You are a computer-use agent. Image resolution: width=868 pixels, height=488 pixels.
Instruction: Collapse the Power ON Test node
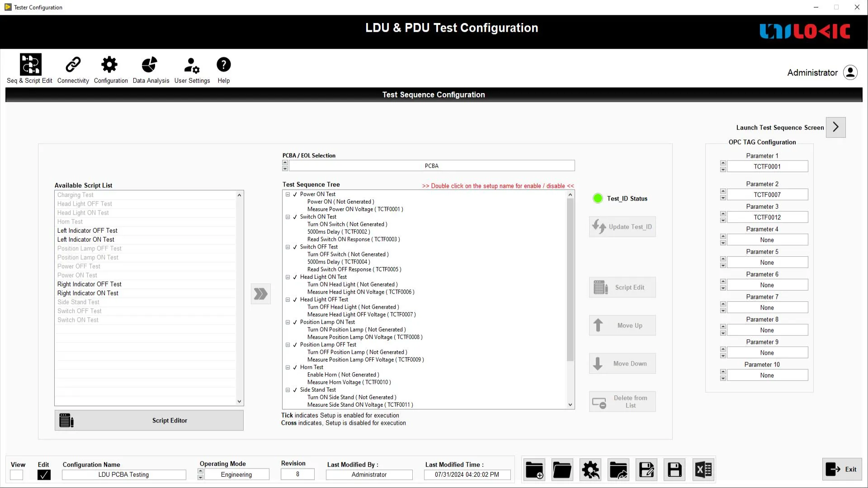(288, 194)
